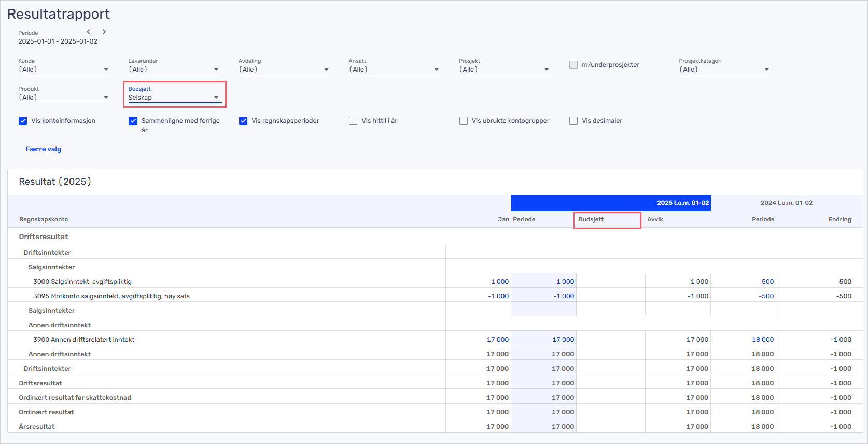Go to previous period with left chevron

click(x=89, y=32)
